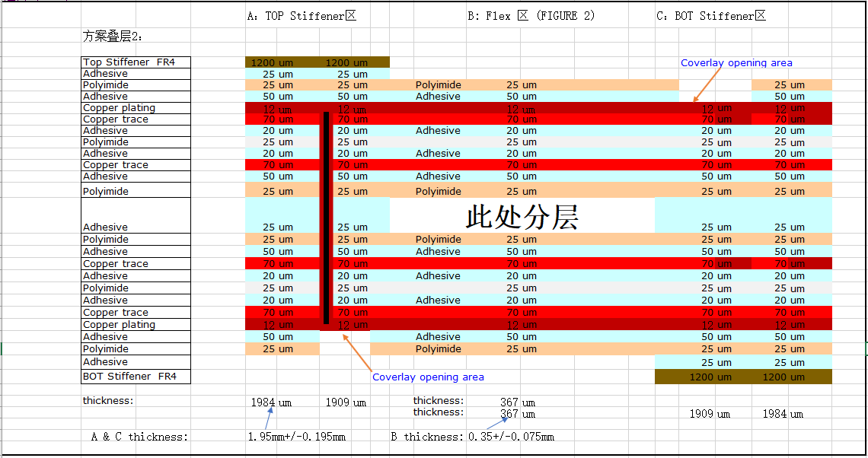Viewport: 868px width, 458px height.
Task: Click the upper blue Coverlay opening area label
Action: (x=736, y=63)
